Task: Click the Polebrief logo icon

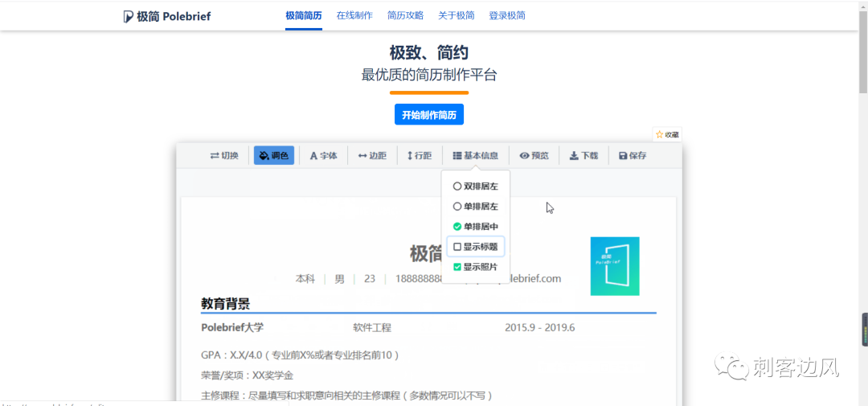Action: [129, 16]
